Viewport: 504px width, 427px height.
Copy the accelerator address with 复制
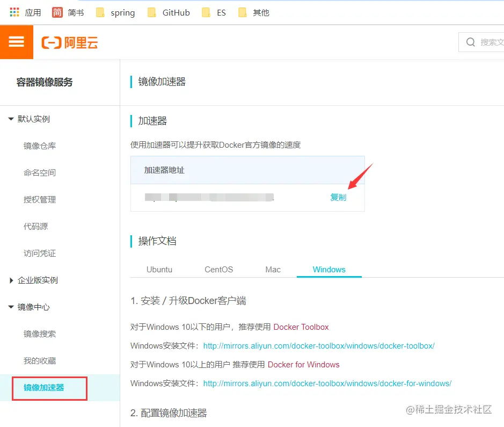click(x=338, y=197)
